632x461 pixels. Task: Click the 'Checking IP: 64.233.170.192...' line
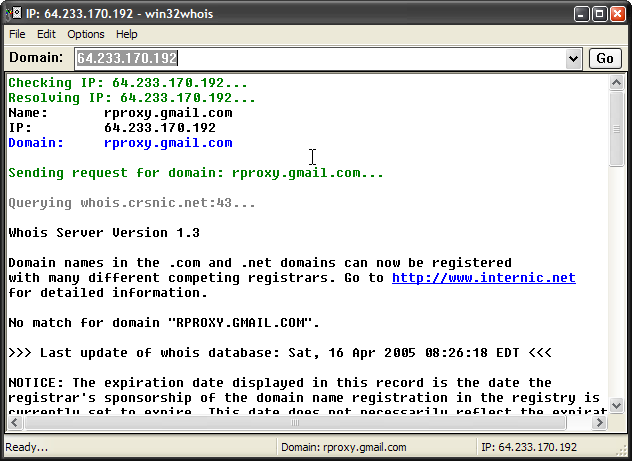click(128, 83)
